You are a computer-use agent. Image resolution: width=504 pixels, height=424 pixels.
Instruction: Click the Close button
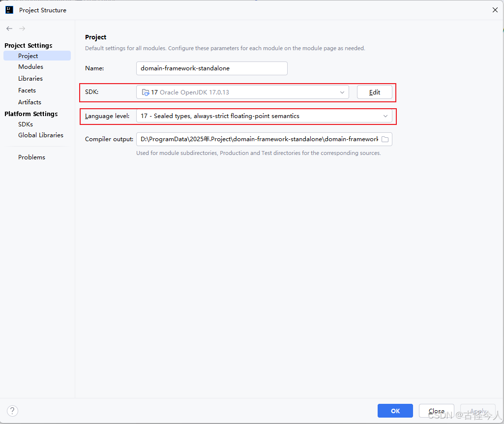click(x=436, y=411)
